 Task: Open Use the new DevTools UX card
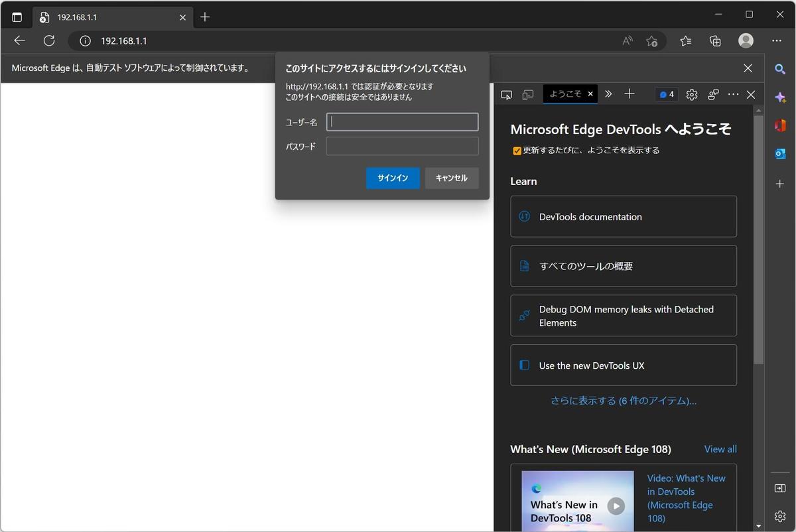tap(624, 365)
